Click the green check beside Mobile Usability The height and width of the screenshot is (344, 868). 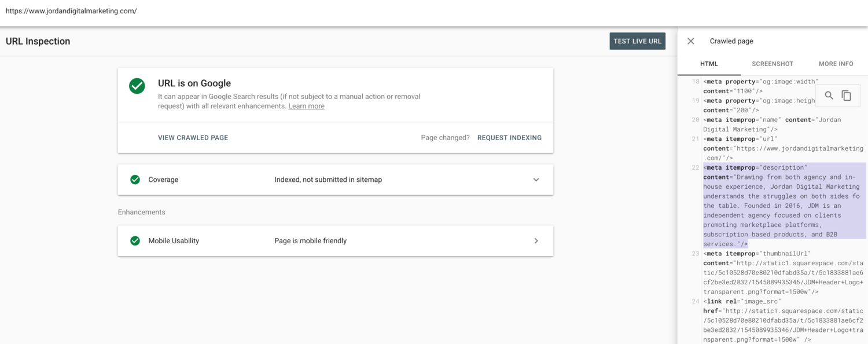pyautogui.click(x=135, y=240)
